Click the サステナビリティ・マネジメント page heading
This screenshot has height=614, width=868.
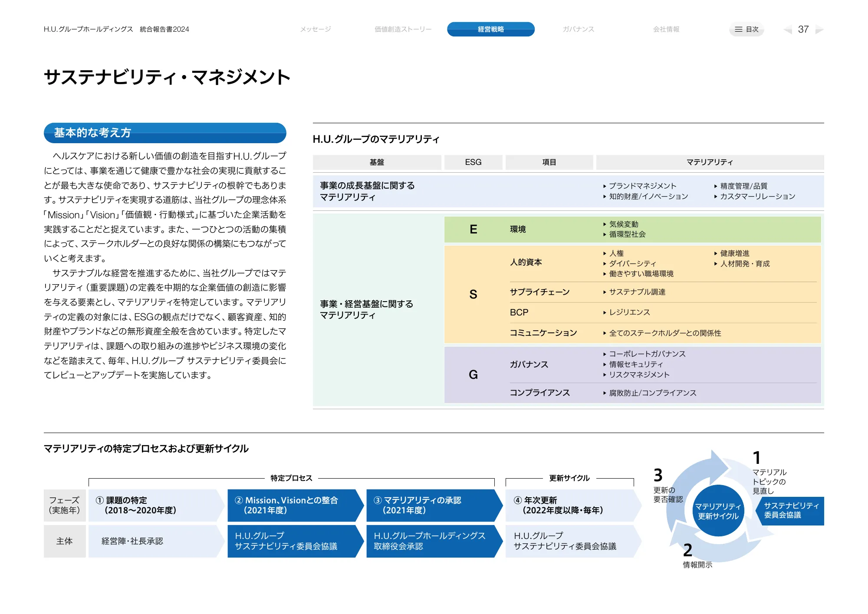pyautogui.click(x=167, y=77)
